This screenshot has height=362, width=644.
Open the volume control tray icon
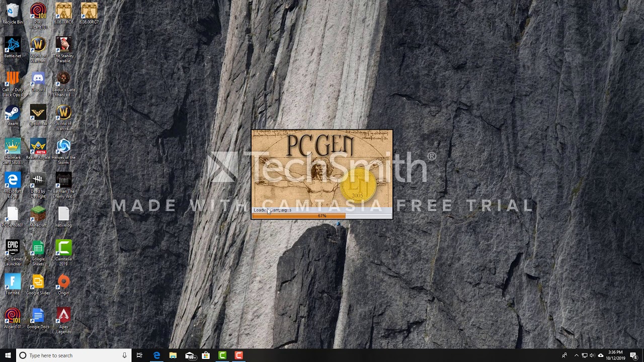pyautogui.click(x=592, y=355)
